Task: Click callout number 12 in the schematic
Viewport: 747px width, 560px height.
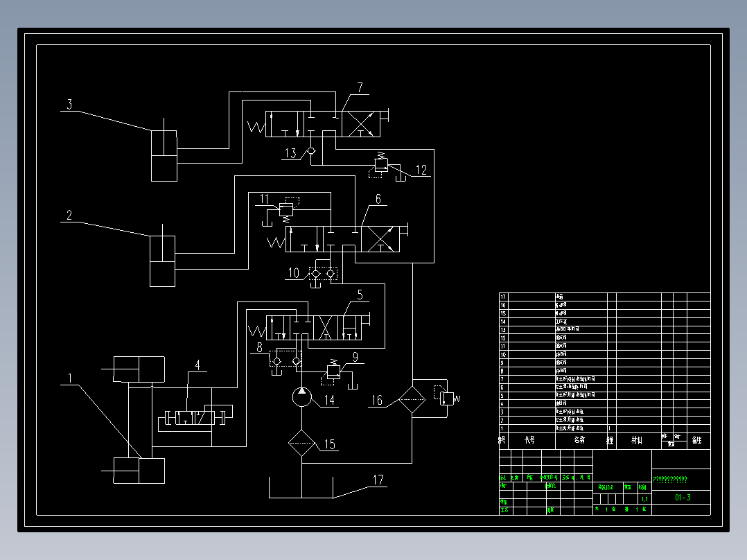Action: (x=421, y=170)
